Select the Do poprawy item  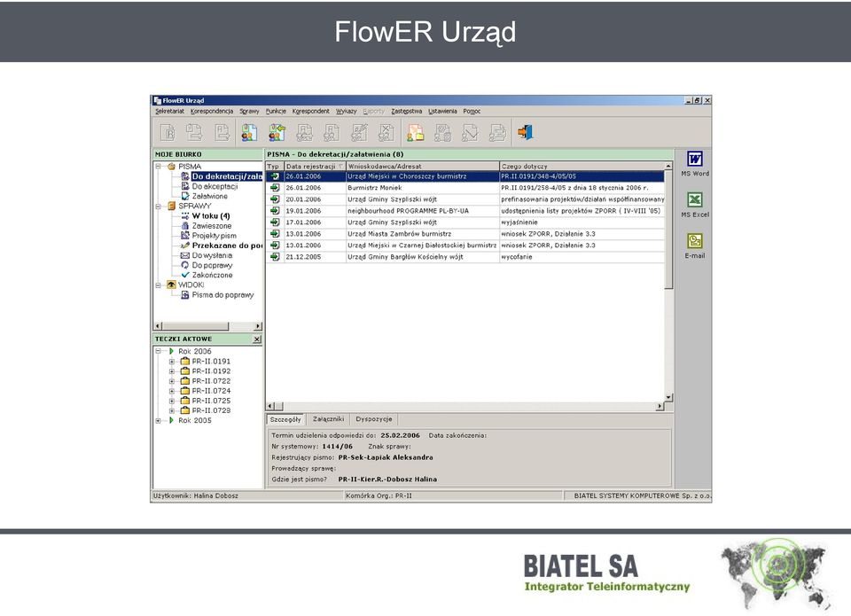click(212, 265)
